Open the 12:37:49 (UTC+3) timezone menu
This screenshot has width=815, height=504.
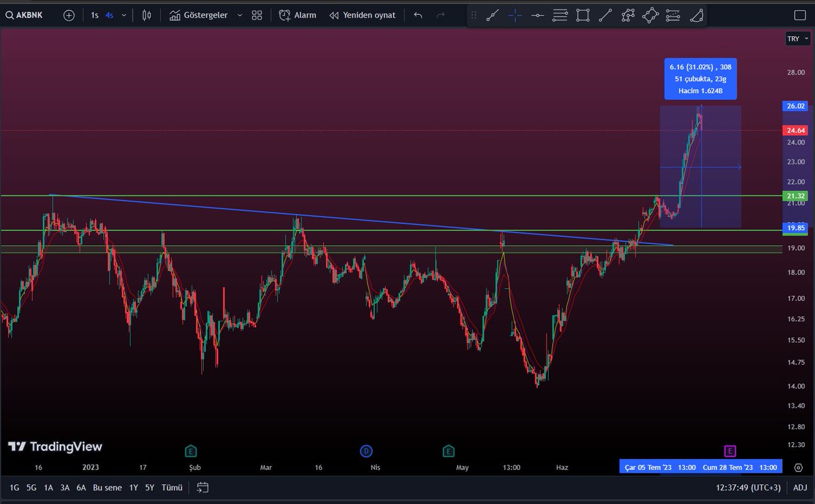coord(748,487)
